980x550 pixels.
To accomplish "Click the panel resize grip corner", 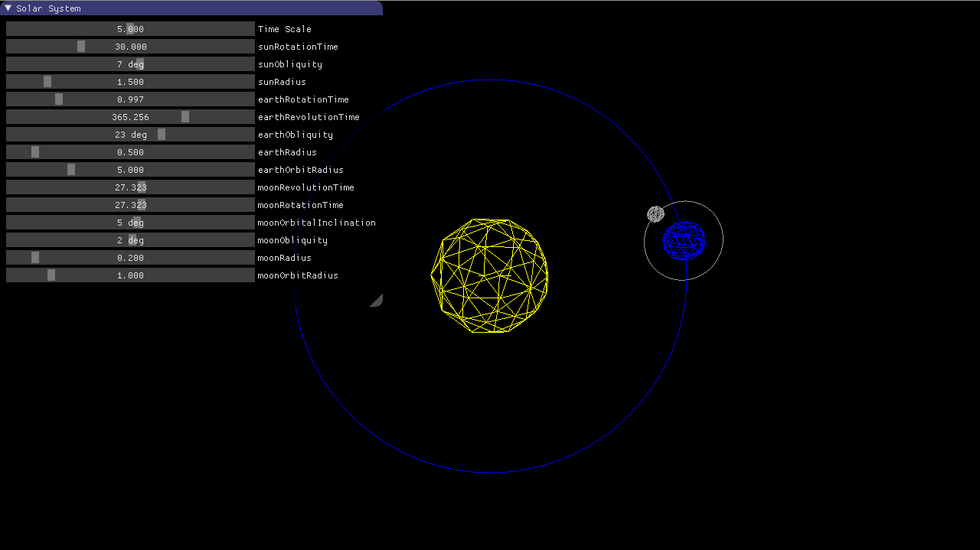I will pos(377,301).
